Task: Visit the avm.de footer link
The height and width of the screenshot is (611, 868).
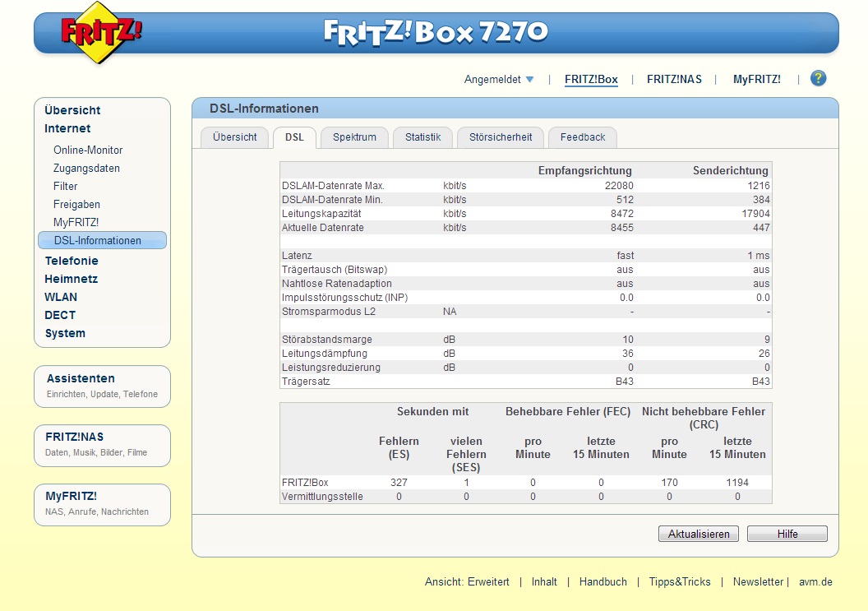Action: [815, 582]
